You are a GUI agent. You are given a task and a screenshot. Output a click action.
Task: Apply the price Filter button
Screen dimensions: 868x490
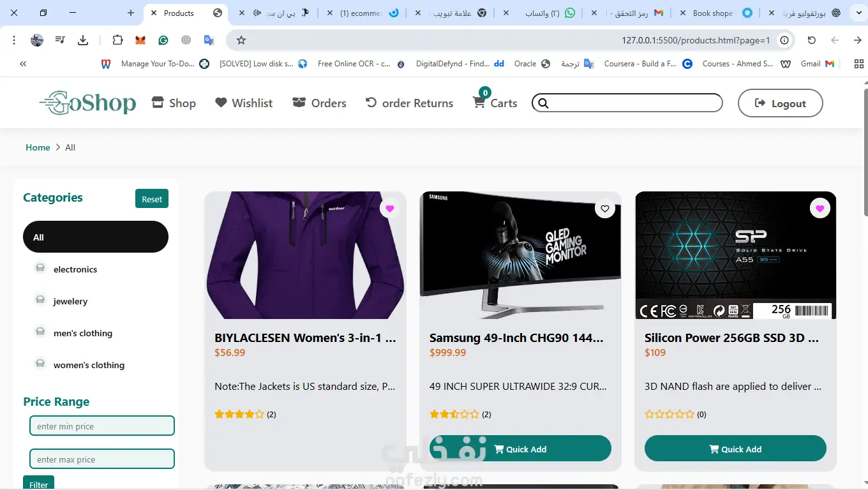38,483
